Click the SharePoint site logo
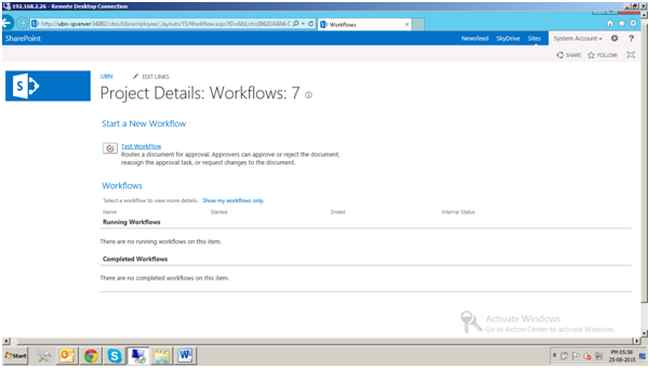This screenshot has height=368, width=650. click(x=48, y=86)
